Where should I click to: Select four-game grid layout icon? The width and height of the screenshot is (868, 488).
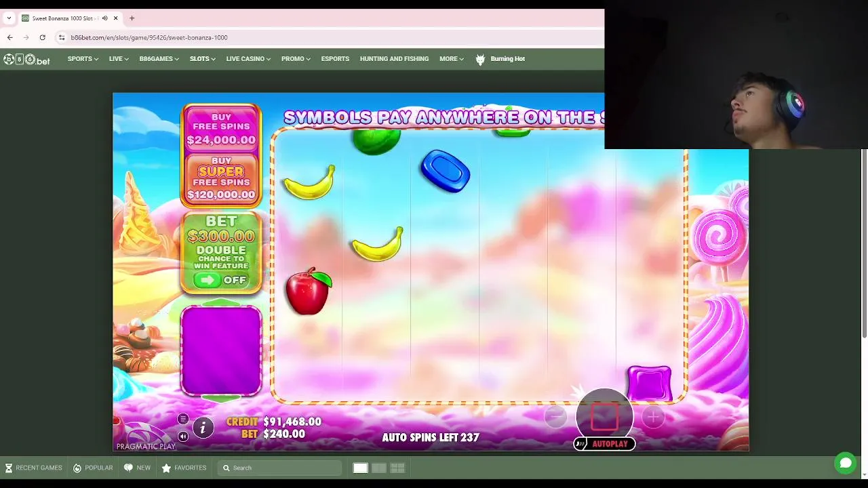[397, 468]
